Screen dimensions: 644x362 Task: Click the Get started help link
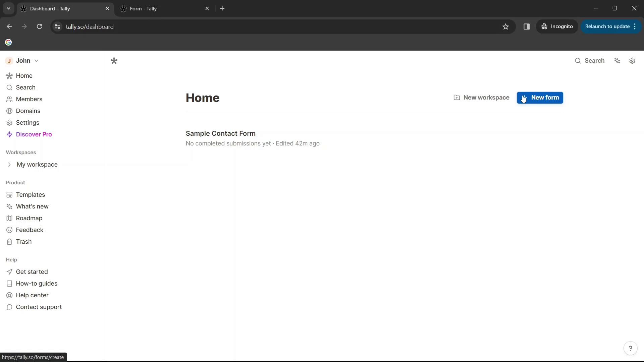click(x=32, y=271)
